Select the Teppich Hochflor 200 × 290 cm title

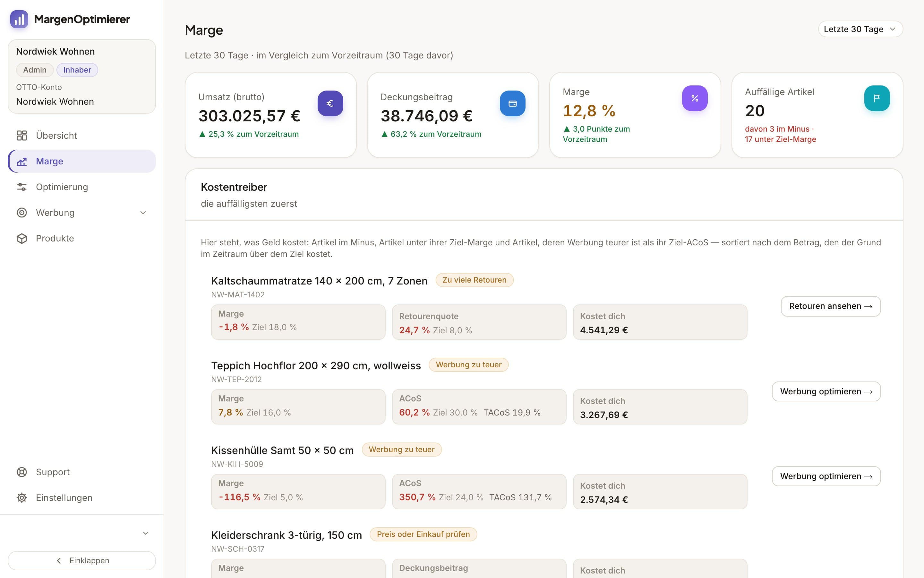point(316,366)
